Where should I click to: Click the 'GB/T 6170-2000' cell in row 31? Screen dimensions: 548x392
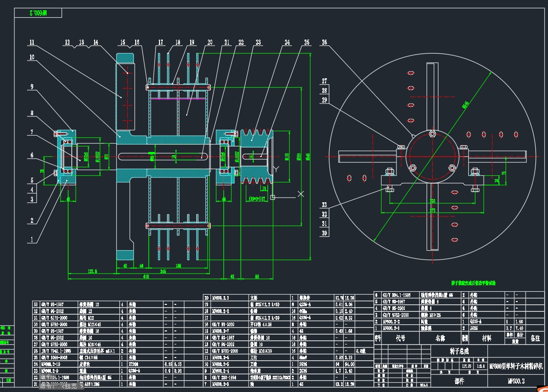click(x=59, y=318)
